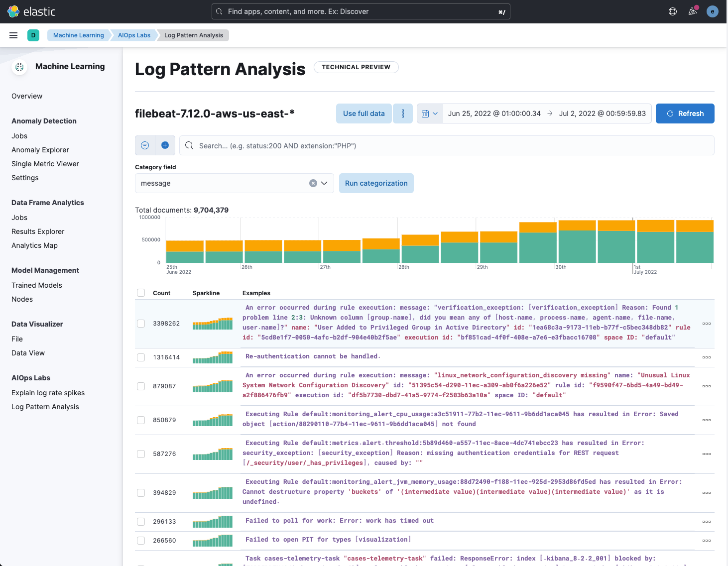The image size is (728, 566).
Task: Click the Use full data button
Action: pos(364,113)
